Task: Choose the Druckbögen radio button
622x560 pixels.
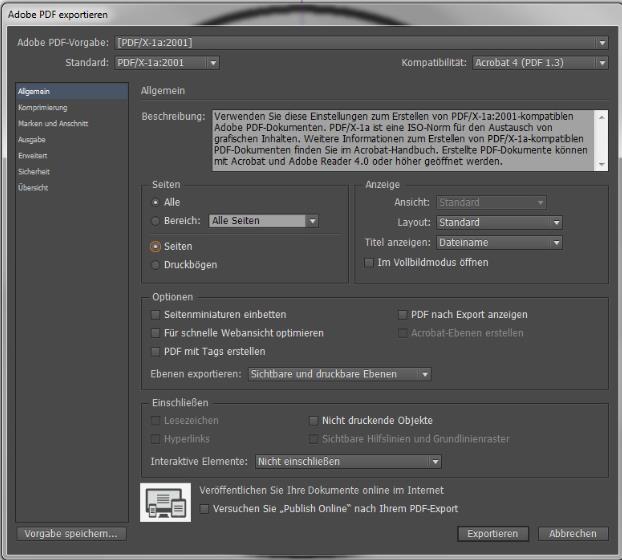Action: [x=156, y=265]
